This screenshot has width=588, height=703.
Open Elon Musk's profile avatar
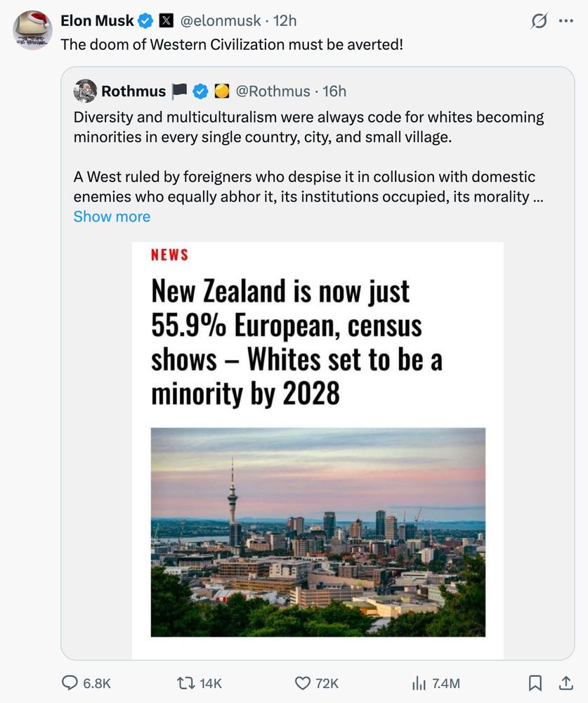pyautogui.click(x=32, y=30)
